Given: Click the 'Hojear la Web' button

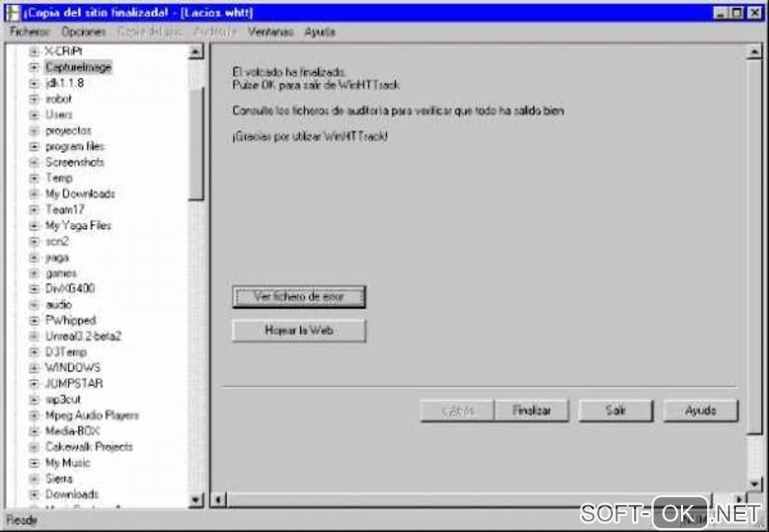Looking at the screenshot, I should [299, 331].
